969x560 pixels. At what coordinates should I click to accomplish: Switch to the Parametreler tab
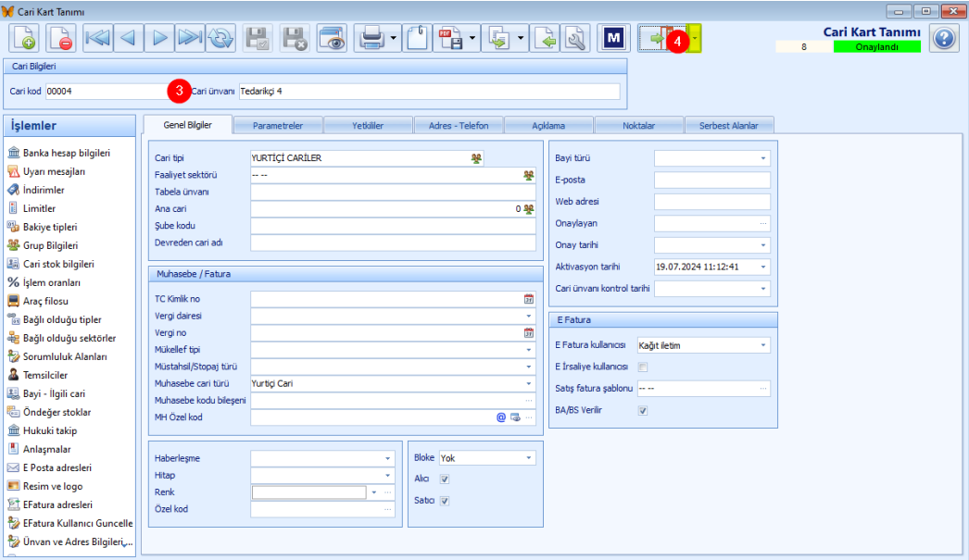point(278,125)
